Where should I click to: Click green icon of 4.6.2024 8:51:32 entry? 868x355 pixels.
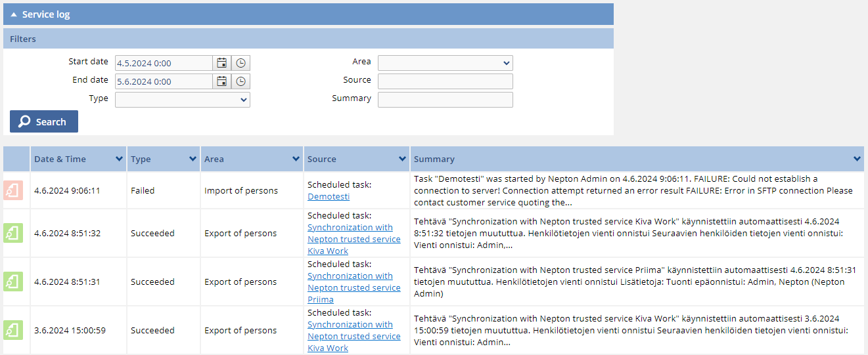pos(14,233)
